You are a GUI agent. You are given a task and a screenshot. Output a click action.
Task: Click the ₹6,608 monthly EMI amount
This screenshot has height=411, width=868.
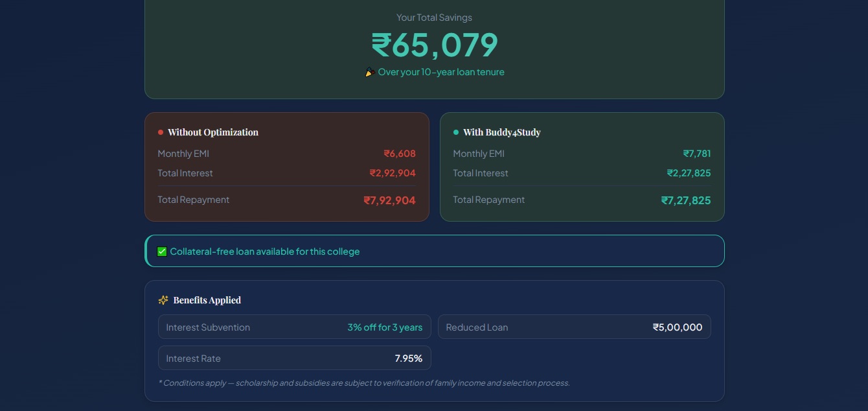tap(399, 154)
